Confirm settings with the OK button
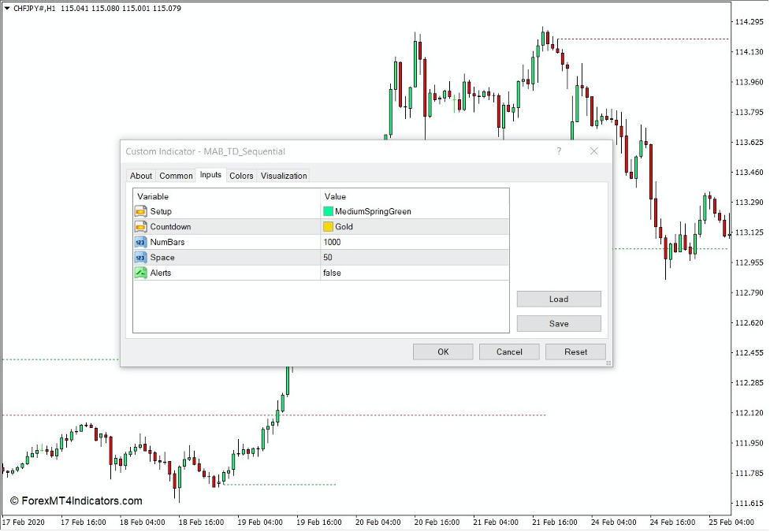The height and width of the screenshot is (532, 770). click(442, 352)
